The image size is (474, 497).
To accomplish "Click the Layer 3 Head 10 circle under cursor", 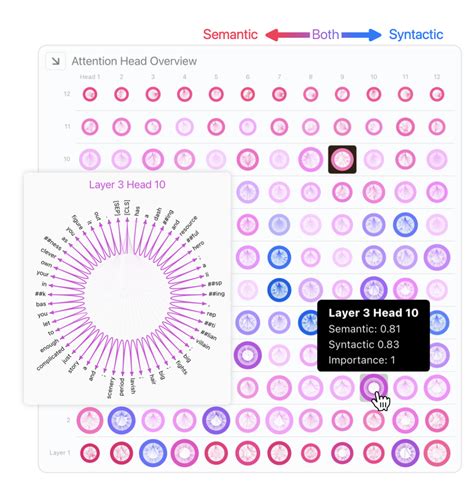I will 373,388.
